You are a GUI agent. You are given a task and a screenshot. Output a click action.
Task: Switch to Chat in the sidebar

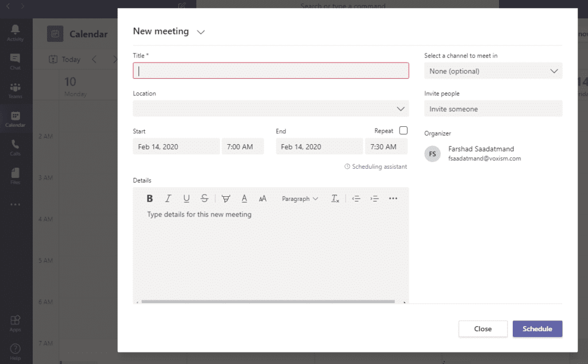[16, 59]
